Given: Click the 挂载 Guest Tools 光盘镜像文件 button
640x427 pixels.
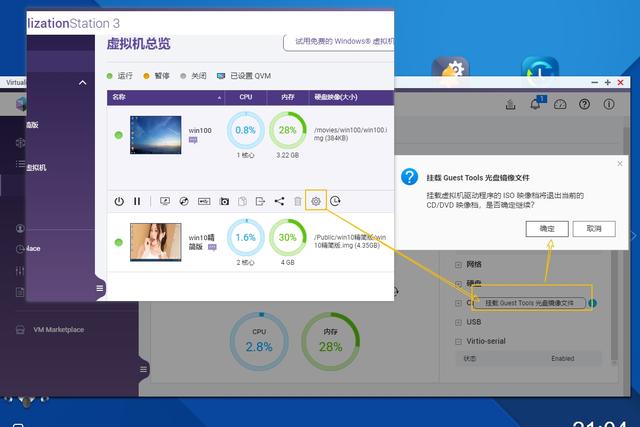Looking at the screenshot, I should [x=529, y=303].
